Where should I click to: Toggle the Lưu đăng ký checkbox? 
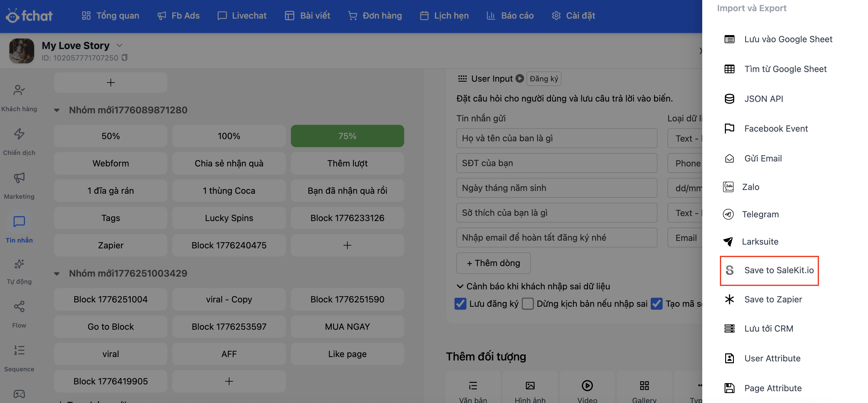coord(460,304)
